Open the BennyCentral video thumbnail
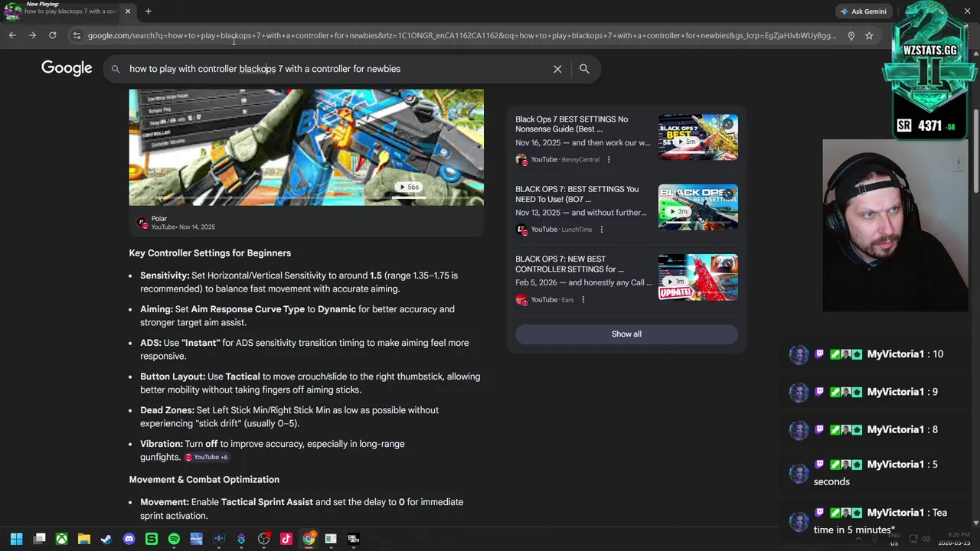The width and height of the screenshot is (980, 551). 697,137
